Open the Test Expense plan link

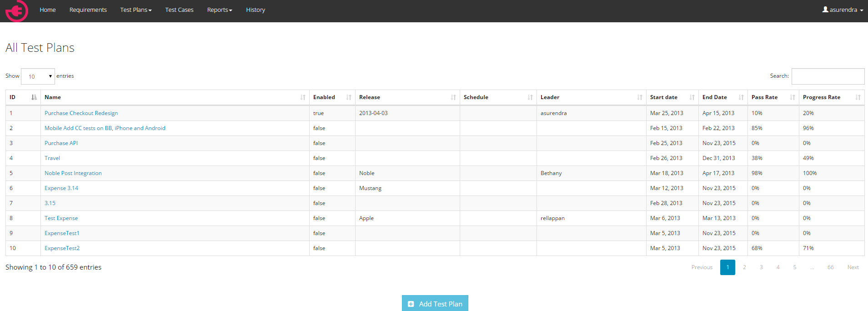coord(61,218)
